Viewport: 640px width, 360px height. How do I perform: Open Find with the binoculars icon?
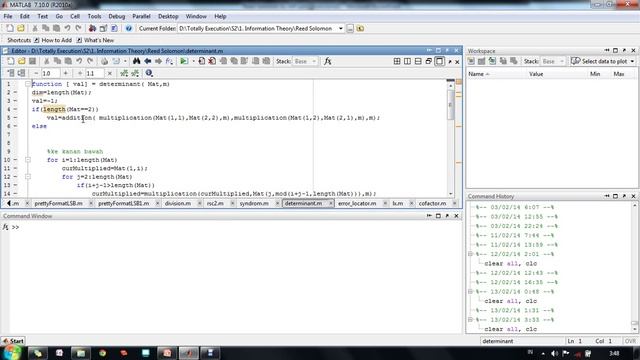coord(136,61)
